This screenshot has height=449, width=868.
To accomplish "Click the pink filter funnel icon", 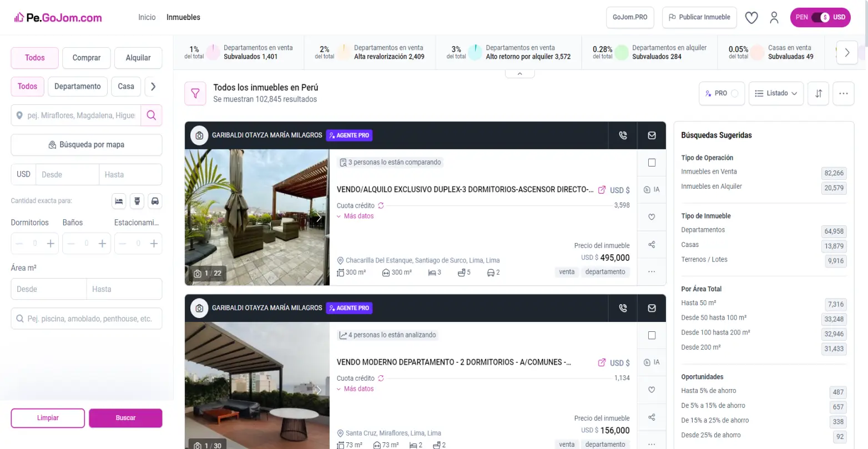I will pyautogui.click(x=195, y=94).
